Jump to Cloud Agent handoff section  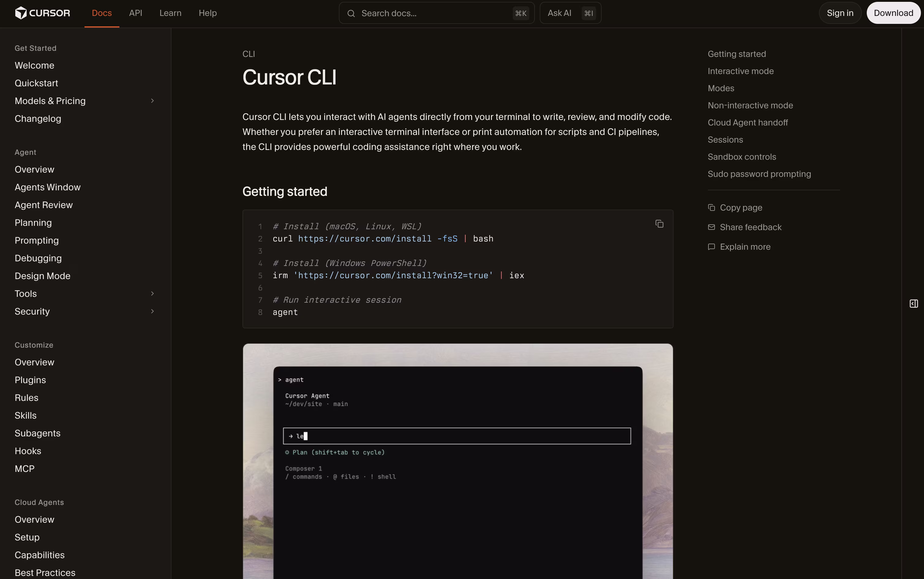tap(748, 122)
